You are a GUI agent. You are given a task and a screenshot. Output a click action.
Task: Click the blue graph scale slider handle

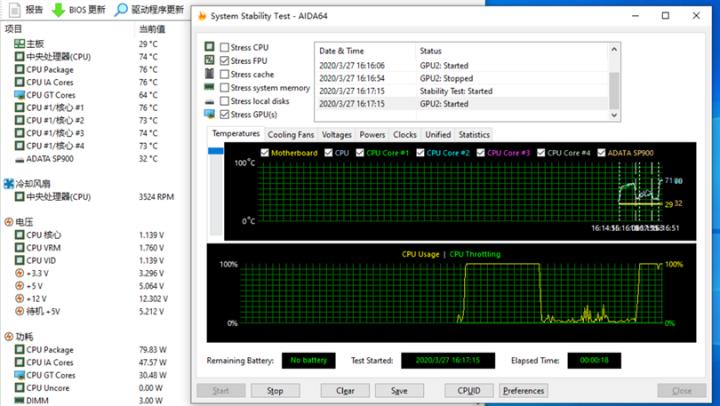pos(216,151)
